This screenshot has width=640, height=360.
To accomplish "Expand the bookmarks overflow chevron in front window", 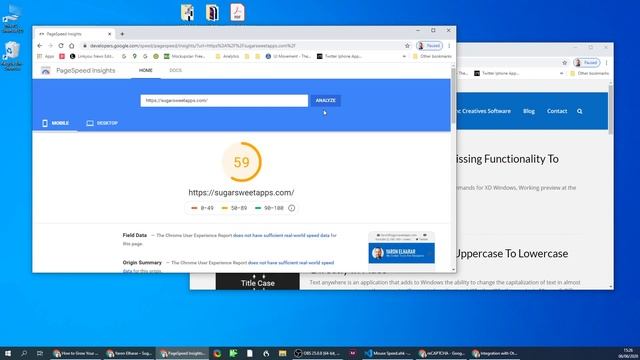I will tap(404, 56).
